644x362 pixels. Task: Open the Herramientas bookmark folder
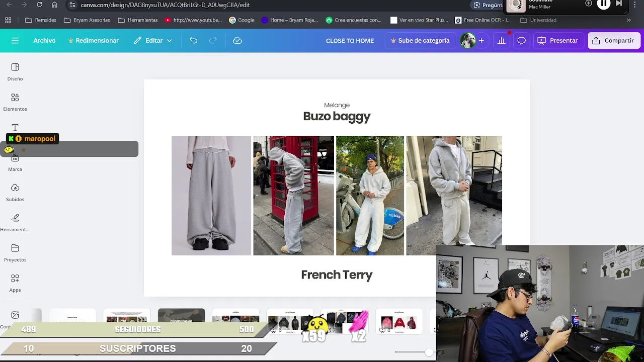point(138,20)
